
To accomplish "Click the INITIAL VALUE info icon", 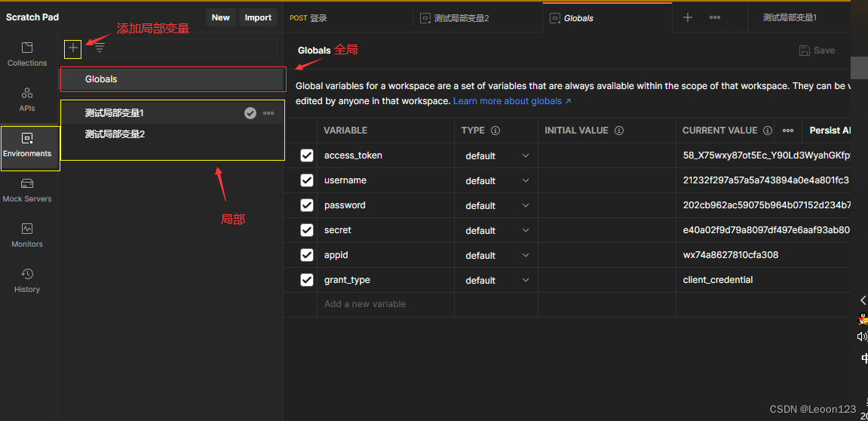I will (619, 131).
